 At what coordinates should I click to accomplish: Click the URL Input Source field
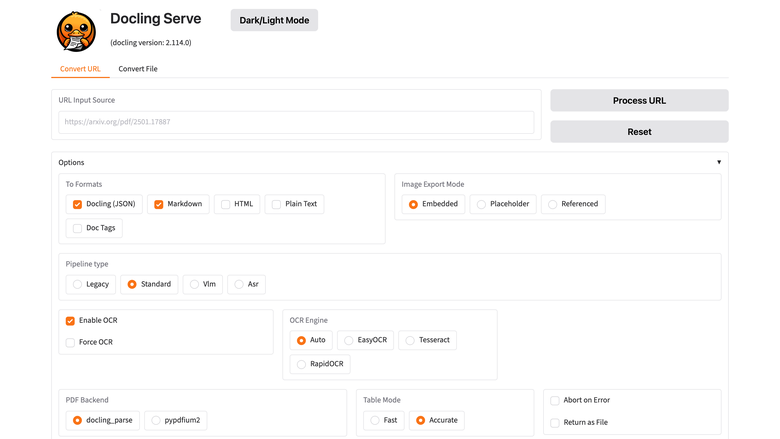(296, 122)
